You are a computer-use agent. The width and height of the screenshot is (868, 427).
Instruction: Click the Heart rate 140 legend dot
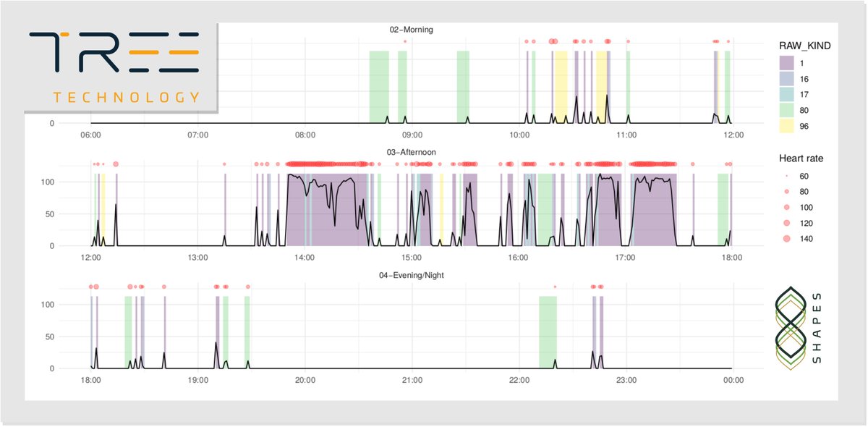tap(787, 240)
